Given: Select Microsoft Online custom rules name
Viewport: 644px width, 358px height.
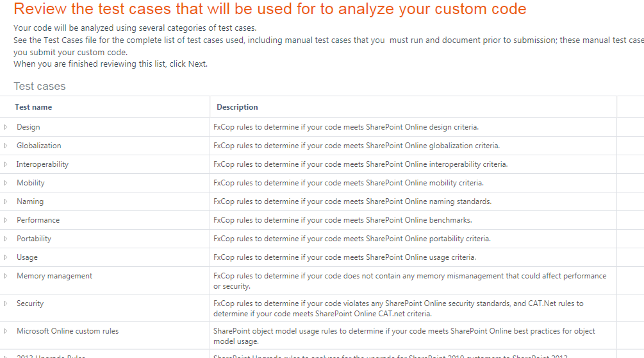Looking at the screenshot, I should (x=67, y=331).
